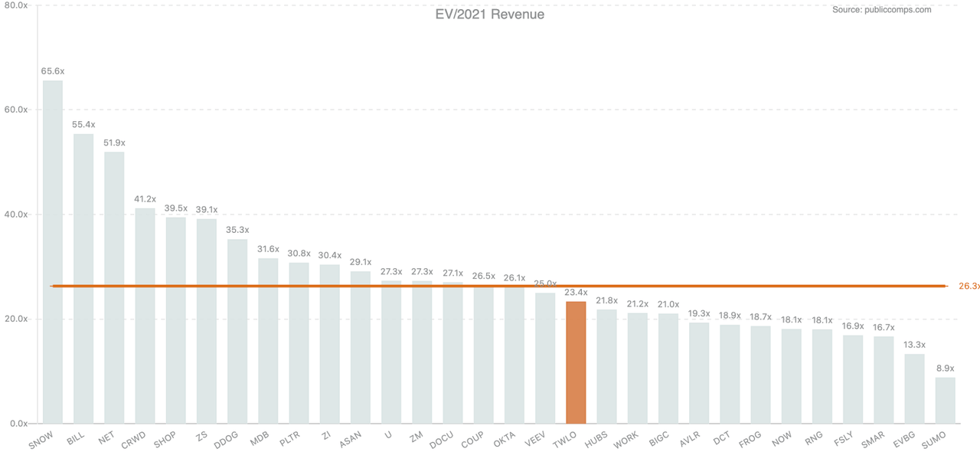This screenshot has height=452, width=980.
Task: Click the 0.0x y-axis label
Action: coord(18,424)
